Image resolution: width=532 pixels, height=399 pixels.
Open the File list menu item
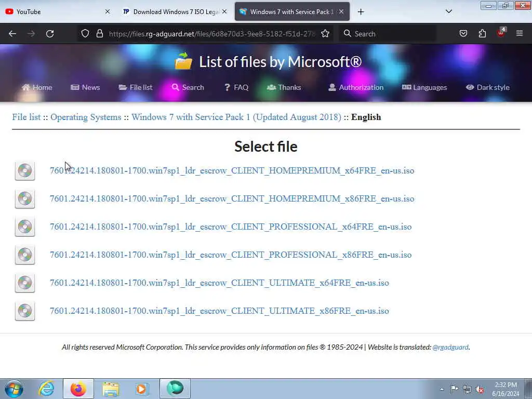(136, 87)
